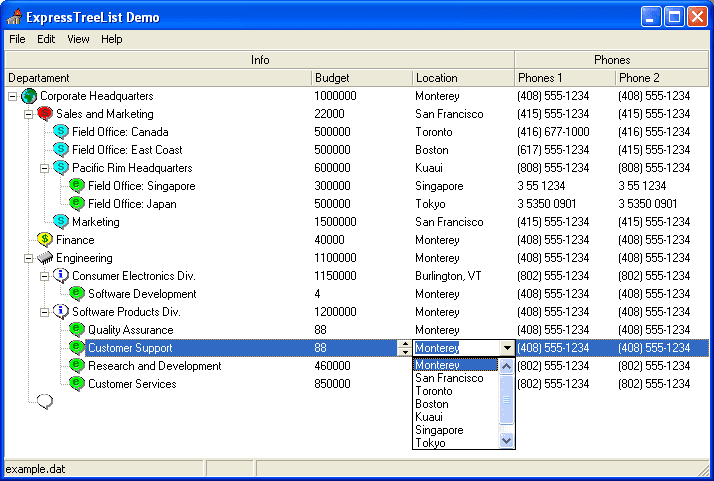Click the green icon of Field Office: Singapore
This screenshot has width=714, height=481.
[76, 186]
